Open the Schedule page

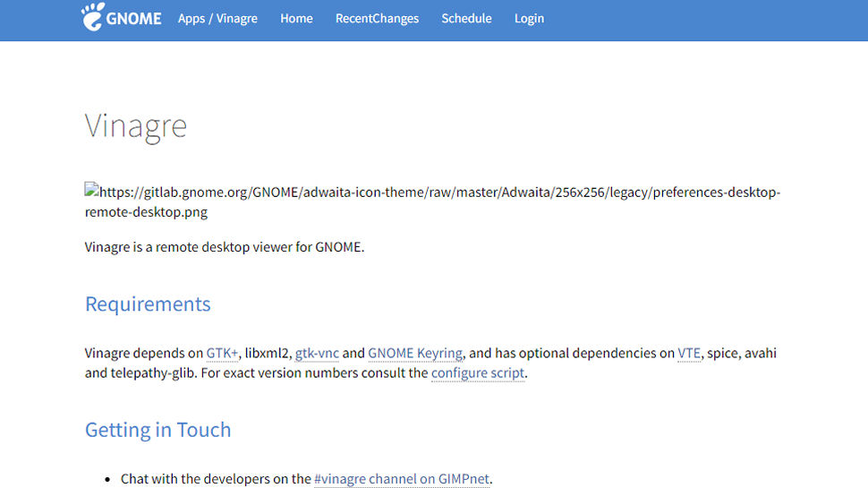click(466, 18)
